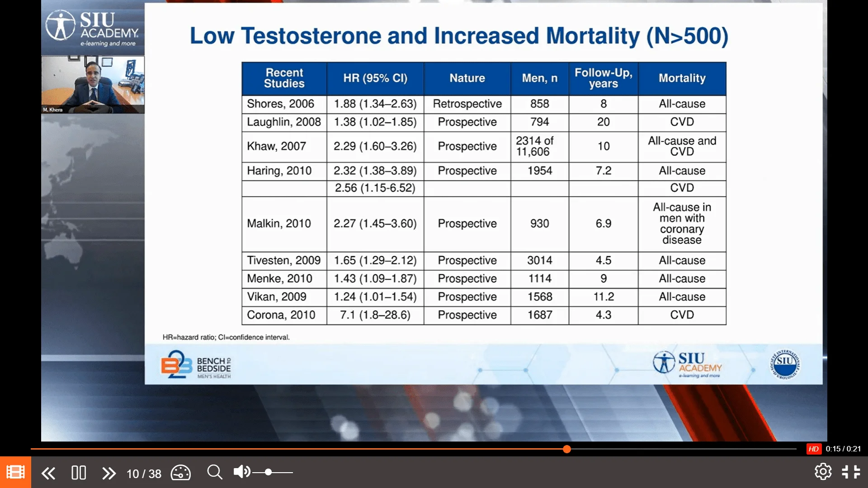
Task: Click the 'Haring, 2010' study cell
Action: (x=284, y=171)
